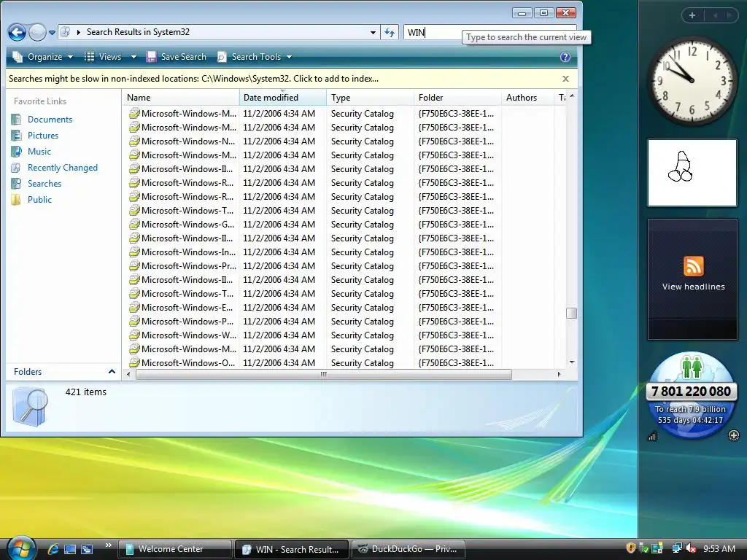The width and height of the screenshot is (747, 560).
Task: Click the address bar showing Search Results in System32
Action: point(219,32)
